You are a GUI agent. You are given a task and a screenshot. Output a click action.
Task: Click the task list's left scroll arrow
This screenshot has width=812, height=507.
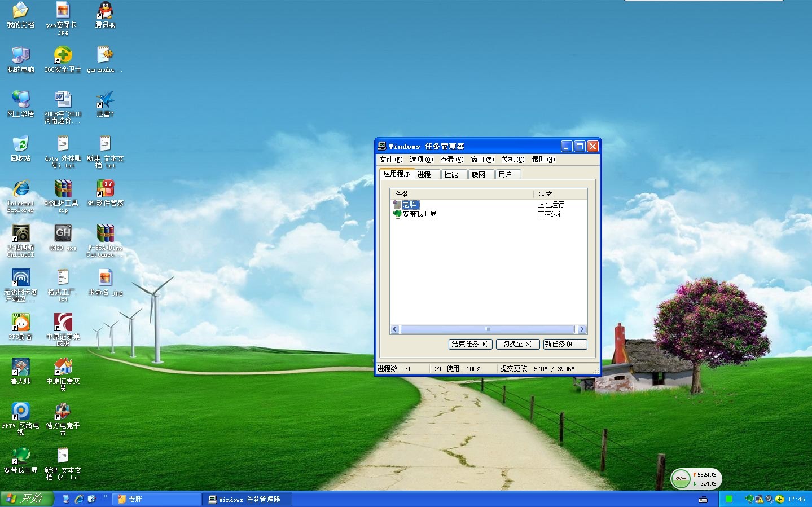(395, 329)
